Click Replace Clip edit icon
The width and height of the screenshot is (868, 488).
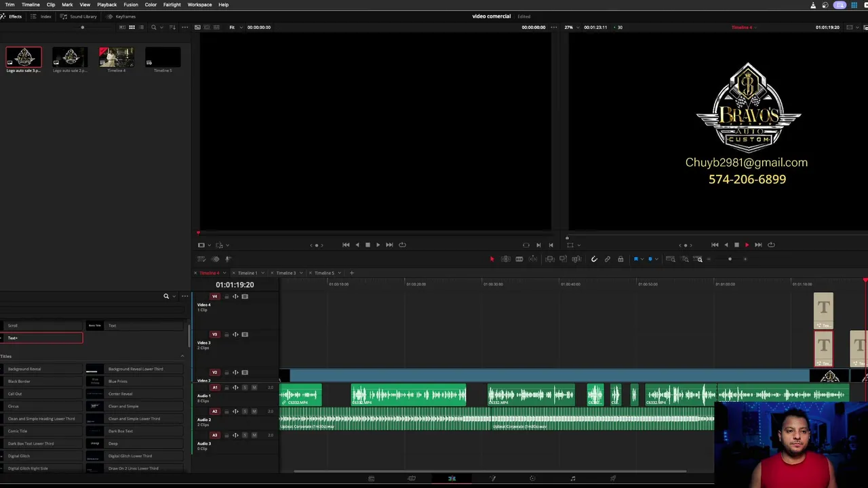tap(576, 259)
